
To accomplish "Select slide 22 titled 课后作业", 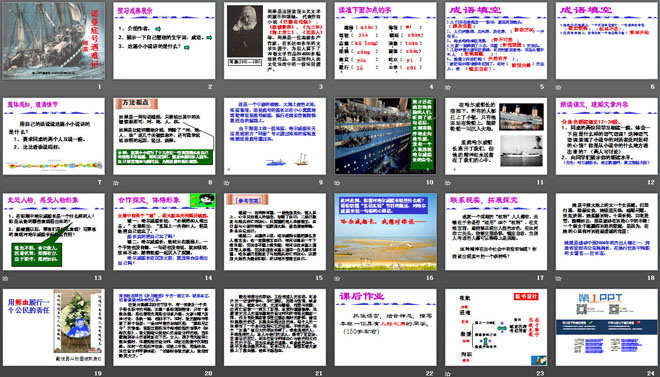I will point(386,327).
